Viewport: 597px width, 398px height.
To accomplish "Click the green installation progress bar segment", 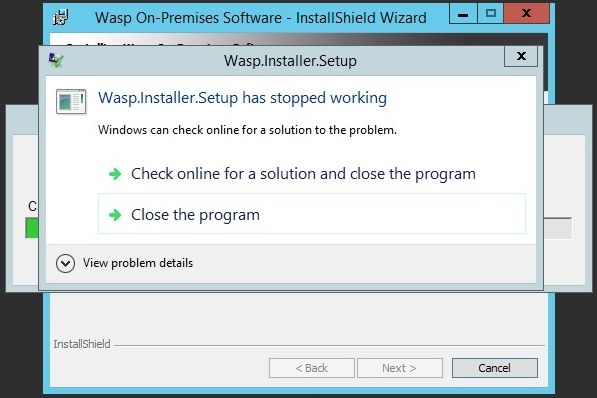I will tap(32, 228).
